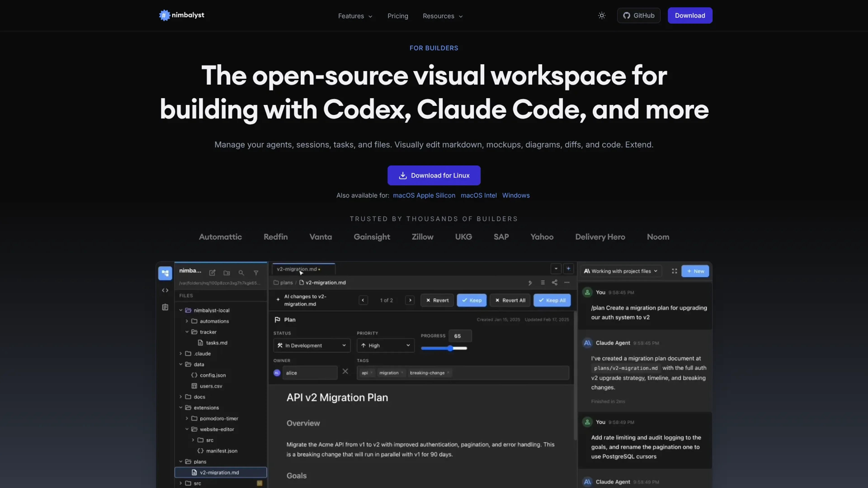Screen dimensions: 868x488
Task: Open the share icon in editor toolbar
Action: pyautogui.click(x=555, y=283)
